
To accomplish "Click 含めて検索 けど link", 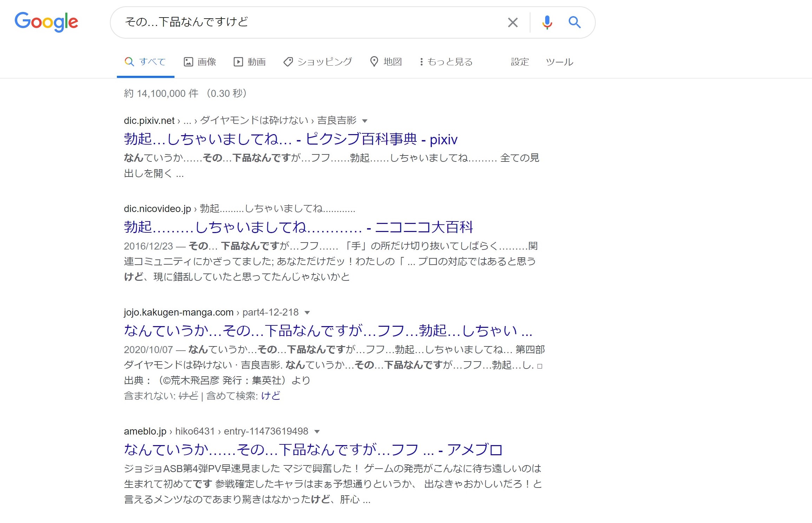I will 271,396.
